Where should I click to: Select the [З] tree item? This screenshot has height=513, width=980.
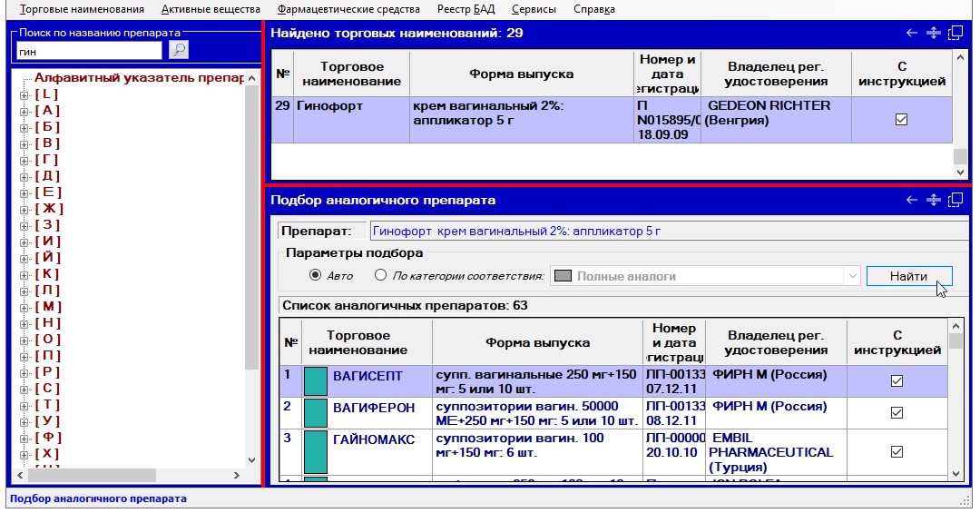tap(47, 224)
